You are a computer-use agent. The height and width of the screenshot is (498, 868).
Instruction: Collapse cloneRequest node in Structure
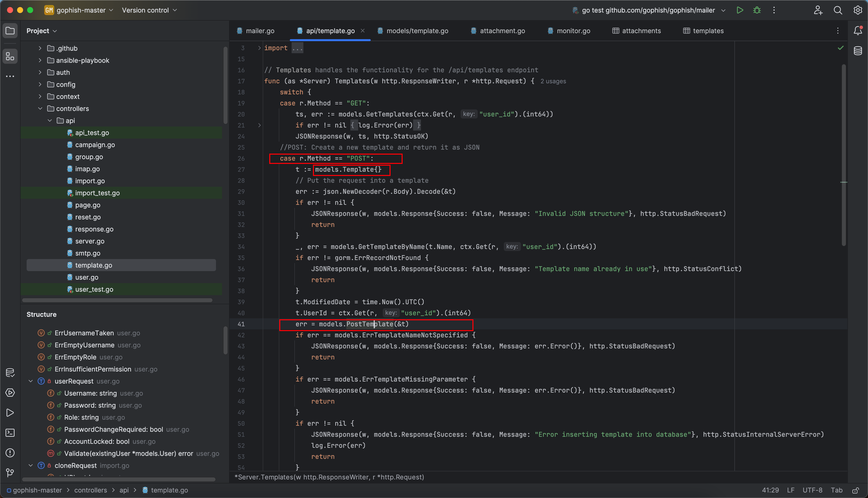click(30, 466)
